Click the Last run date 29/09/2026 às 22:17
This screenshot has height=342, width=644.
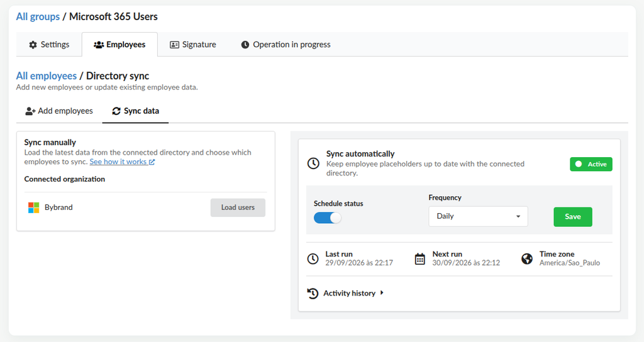[359, 263]
